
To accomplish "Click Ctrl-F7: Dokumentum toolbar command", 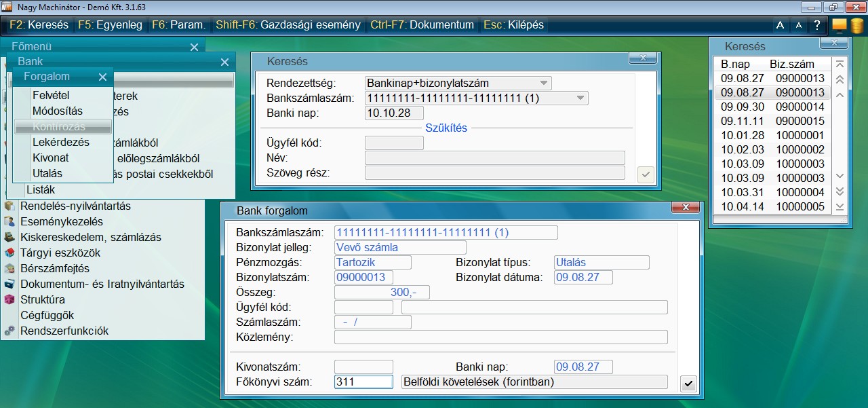I will [422, 25].
